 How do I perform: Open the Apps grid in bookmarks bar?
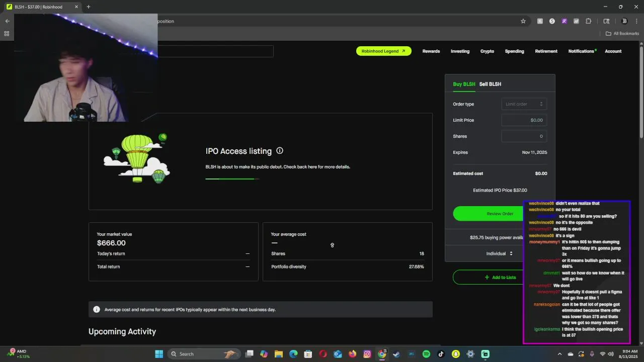click(x=7, y=34)
